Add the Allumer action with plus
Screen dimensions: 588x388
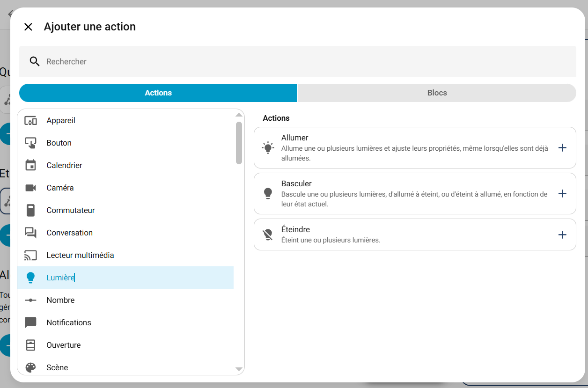click(x=562, y=148)
